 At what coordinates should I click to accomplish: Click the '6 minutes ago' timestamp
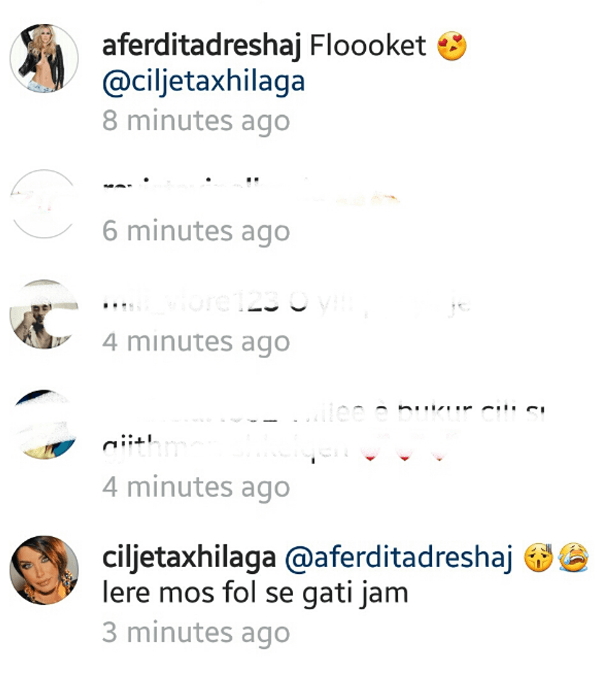[196, 231]
